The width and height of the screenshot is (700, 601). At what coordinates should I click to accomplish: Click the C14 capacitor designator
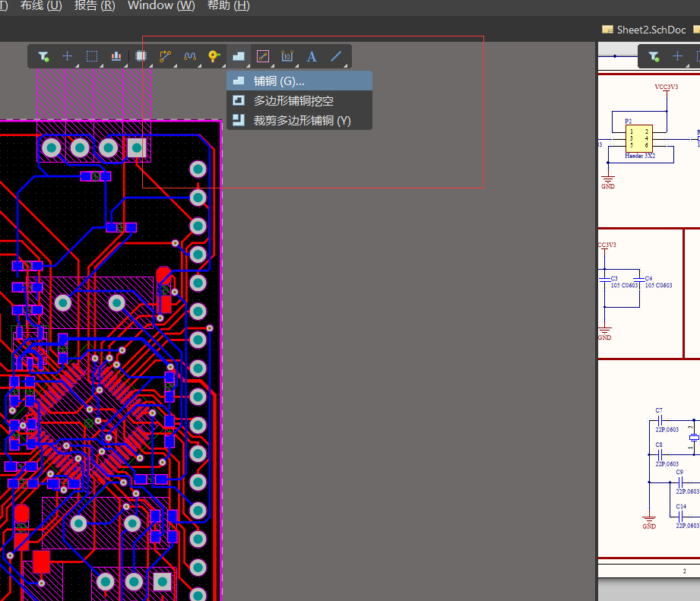click(681, 506)
